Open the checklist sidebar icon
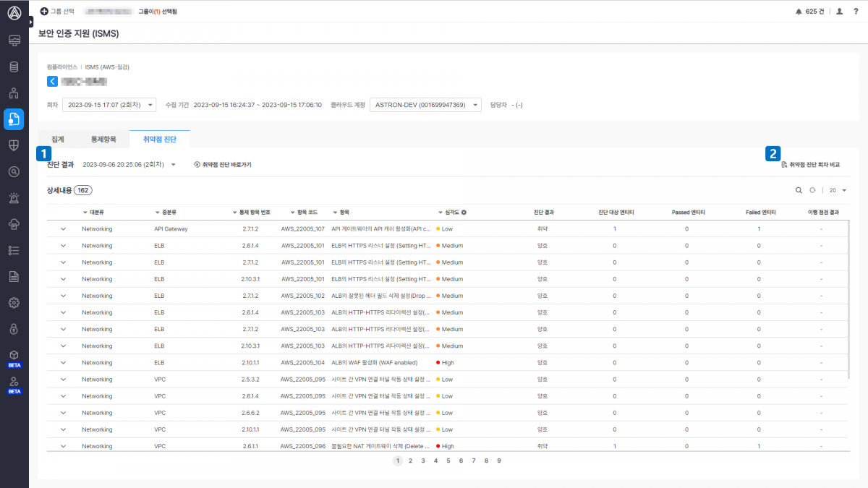868x488 pixels. (x=14, y=250)
